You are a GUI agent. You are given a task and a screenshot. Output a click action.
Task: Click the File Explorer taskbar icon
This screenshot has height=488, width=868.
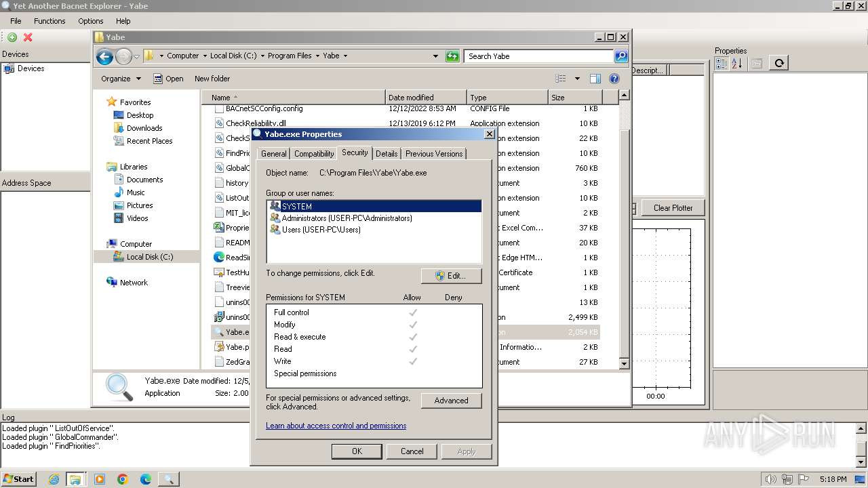click(x=75, y=479)
